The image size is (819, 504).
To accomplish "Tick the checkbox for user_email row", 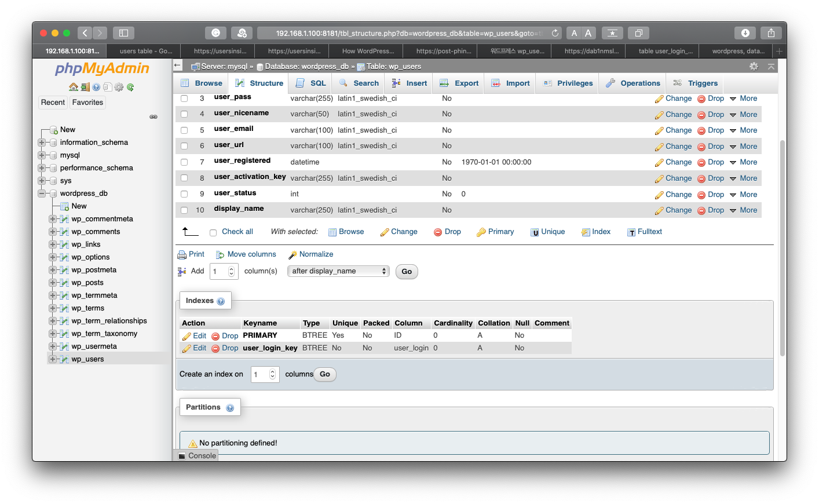I will 184,130.
